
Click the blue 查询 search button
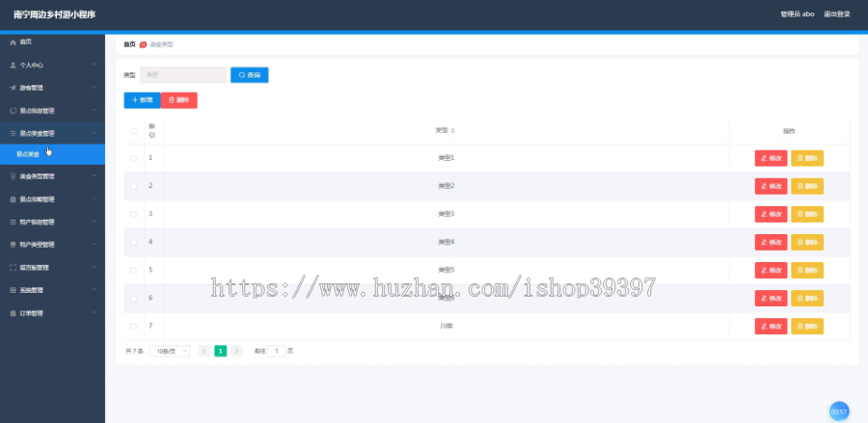(x=250, y=74)
